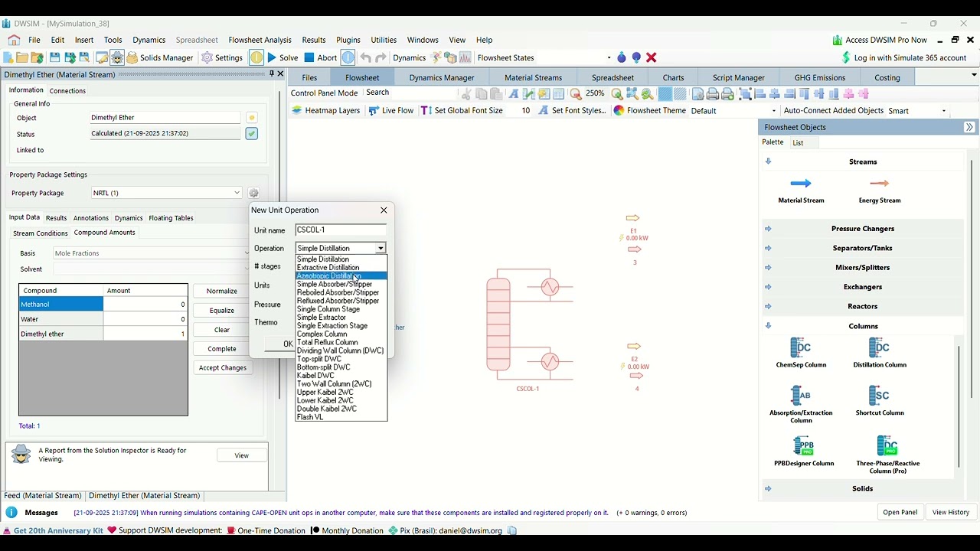Image resolution: width=980 pixels, height=551 pixels.
Task: Access DWSIM Pro Now
Action: click(880, 40)
